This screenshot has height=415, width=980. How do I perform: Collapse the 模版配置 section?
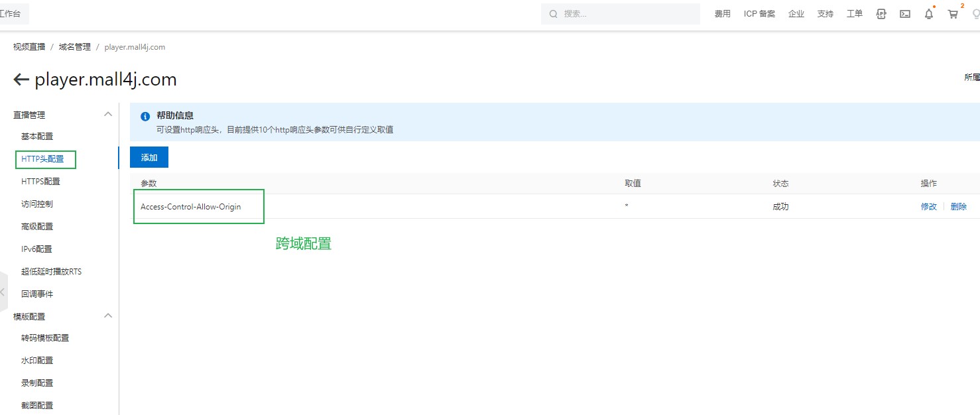[108, 316]
